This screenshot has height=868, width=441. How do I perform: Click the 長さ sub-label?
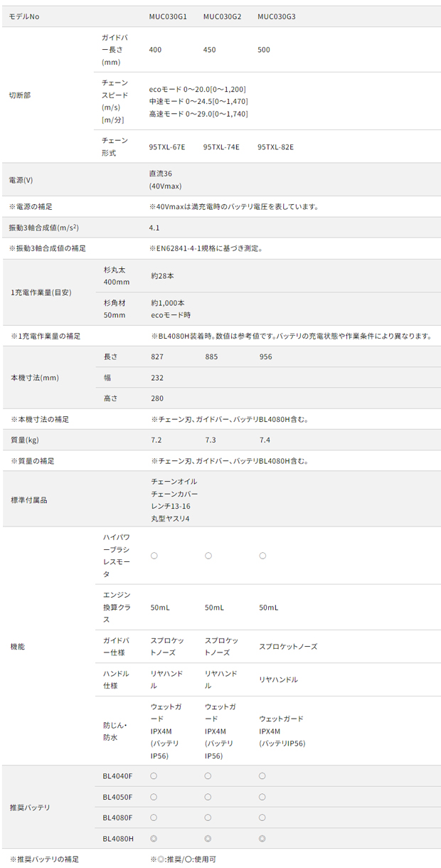click(x=110, y=356)
